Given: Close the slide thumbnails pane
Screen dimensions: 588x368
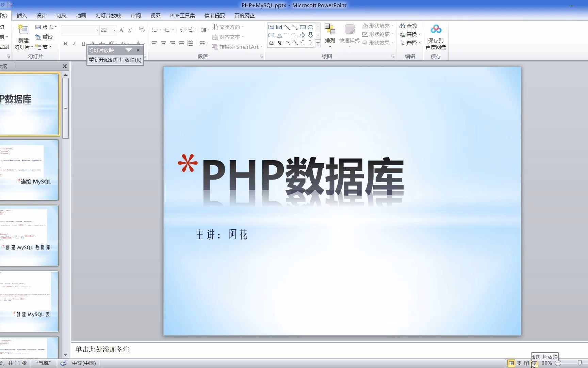Looking at the screenshot, I should click(65, 66).
